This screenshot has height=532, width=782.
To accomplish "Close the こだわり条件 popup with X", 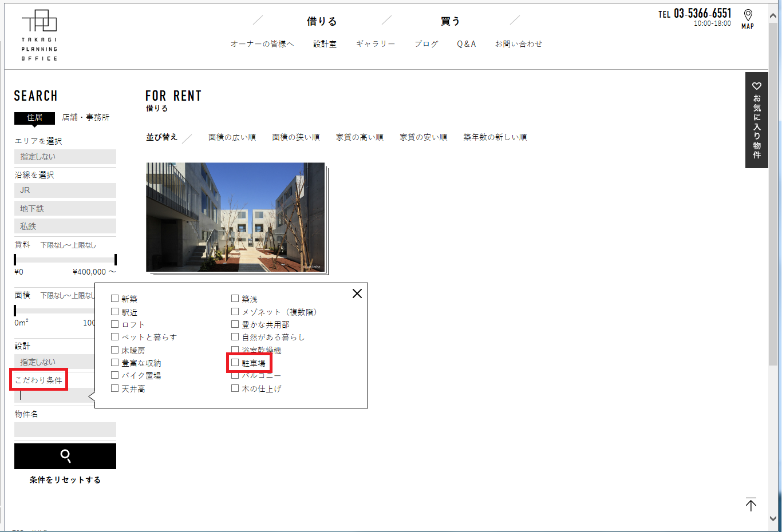I will pos(357,293).
